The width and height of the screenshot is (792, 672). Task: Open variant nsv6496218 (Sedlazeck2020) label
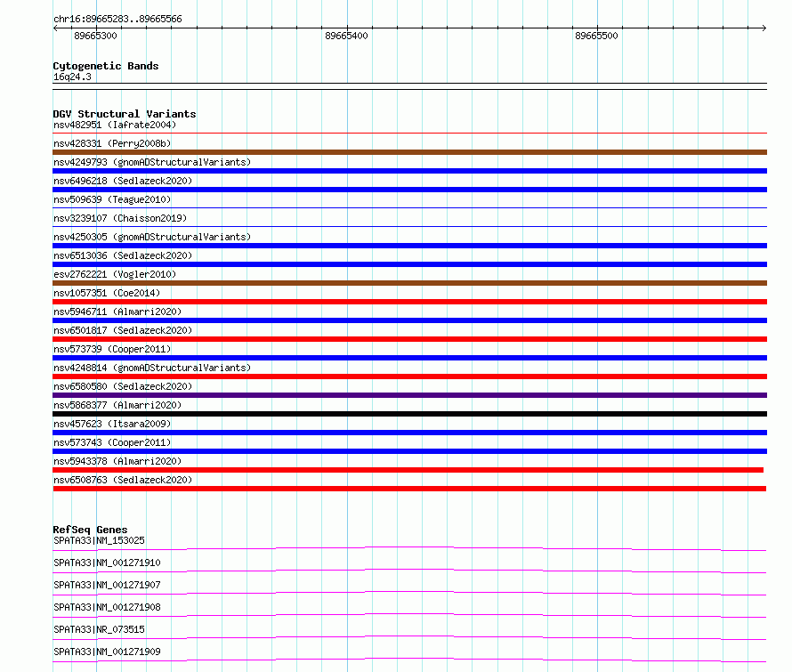[123, 181]
